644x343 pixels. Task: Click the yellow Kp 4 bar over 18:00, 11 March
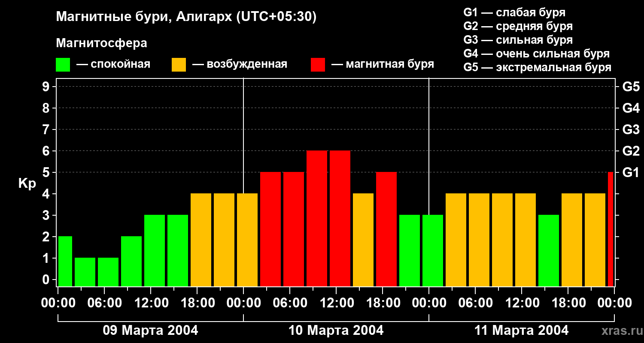pos(572,240)
